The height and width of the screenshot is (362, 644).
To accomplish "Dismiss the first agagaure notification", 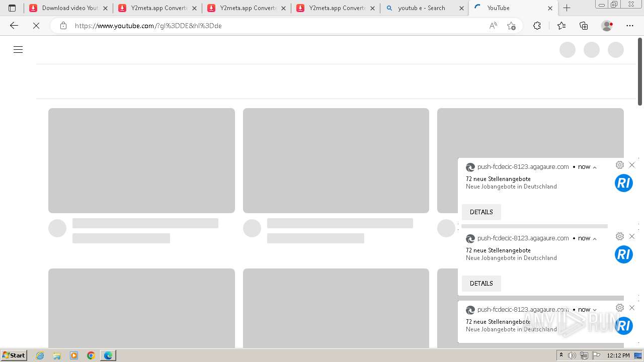I will point(632,165).
